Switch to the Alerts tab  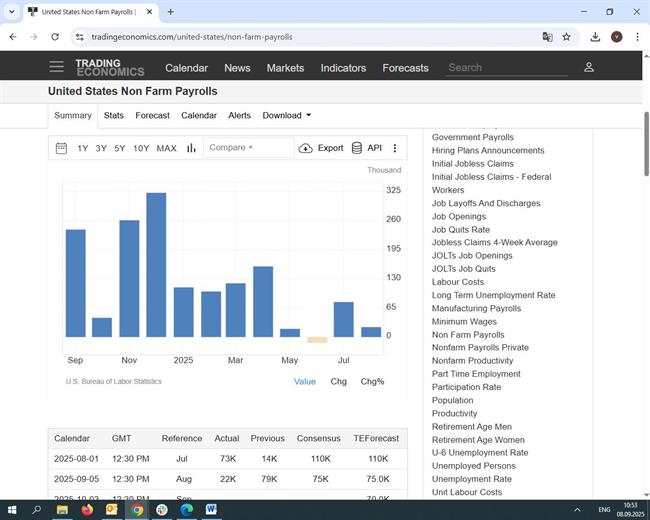pos(240,115)
